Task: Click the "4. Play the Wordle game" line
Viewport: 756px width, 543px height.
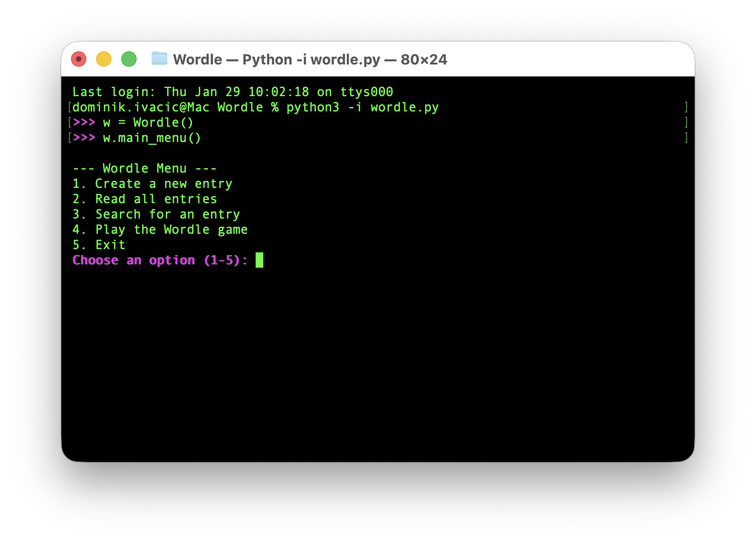Action: 160,229
